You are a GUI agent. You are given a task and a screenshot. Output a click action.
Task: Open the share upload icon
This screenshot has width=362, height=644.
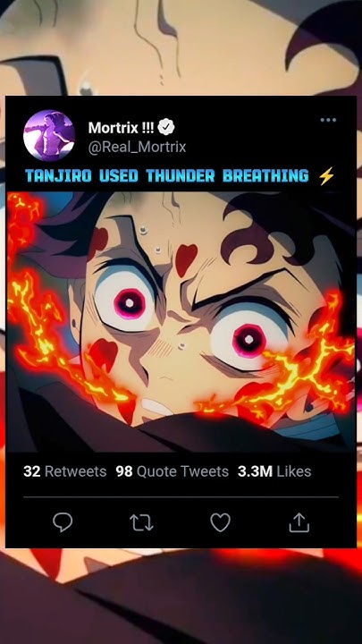click(x=299, y=522)
